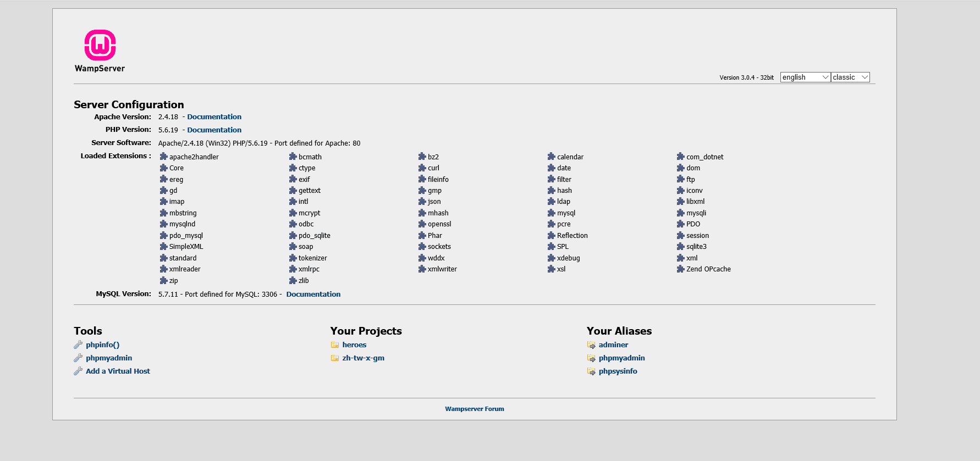
Task: Click the wrench icon beside Add a Virtual Host
Action: [78, 371]
